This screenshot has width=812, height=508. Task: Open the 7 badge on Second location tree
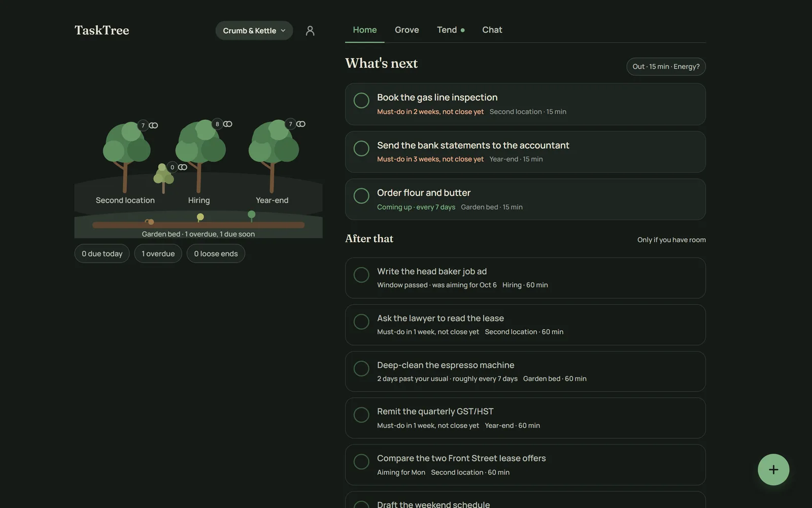[x=143, y=125]
